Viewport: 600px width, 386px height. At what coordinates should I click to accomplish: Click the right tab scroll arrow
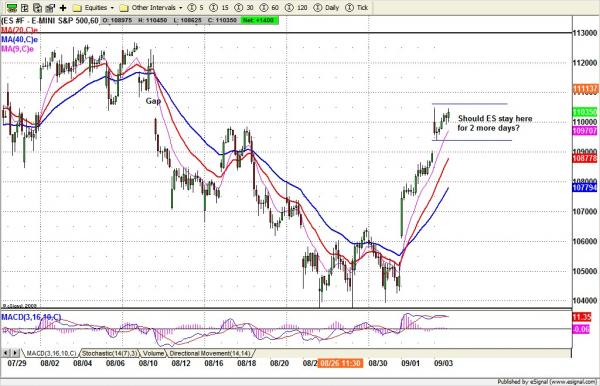click(x=15, y=353)
